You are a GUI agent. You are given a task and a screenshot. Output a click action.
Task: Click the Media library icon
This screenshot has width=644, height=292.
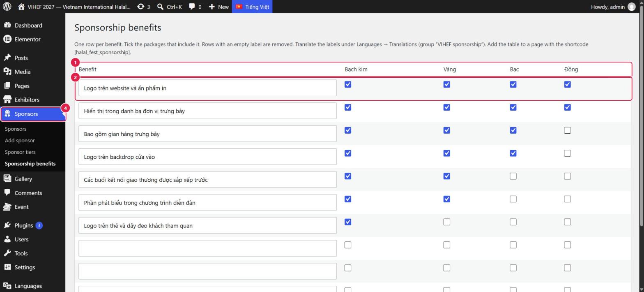[7, 72]
